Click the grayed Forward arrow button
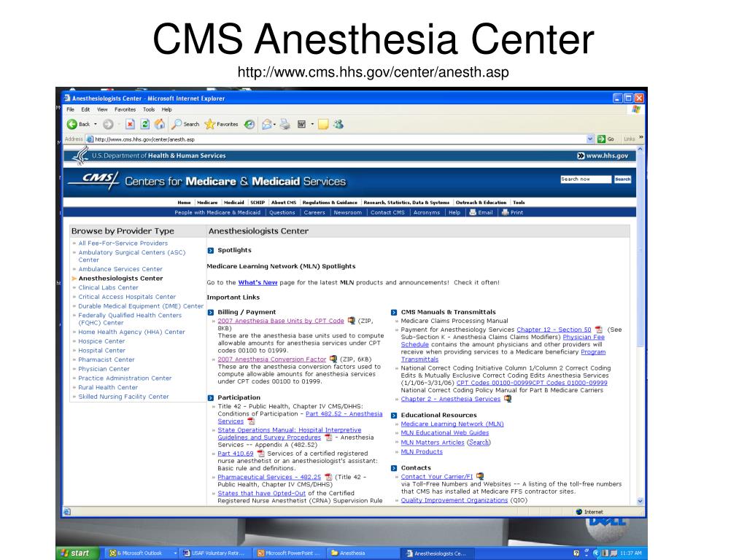 (x=108, y=124)
